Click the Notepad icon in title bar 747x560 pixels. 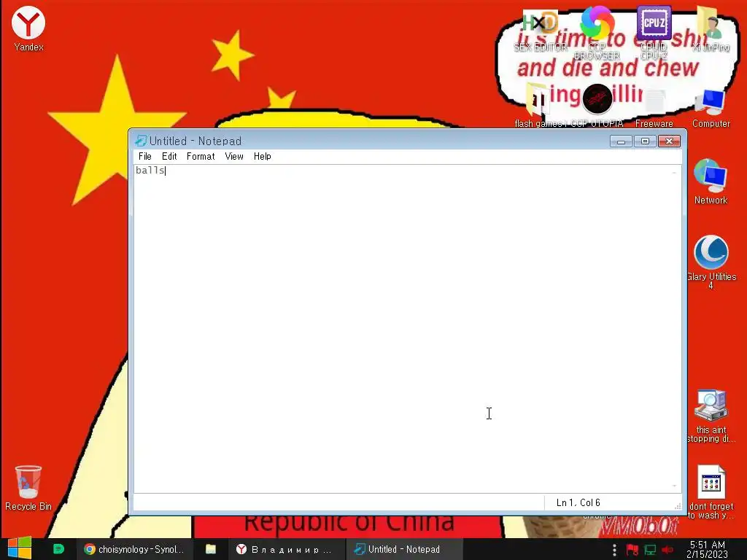point(141,141)
